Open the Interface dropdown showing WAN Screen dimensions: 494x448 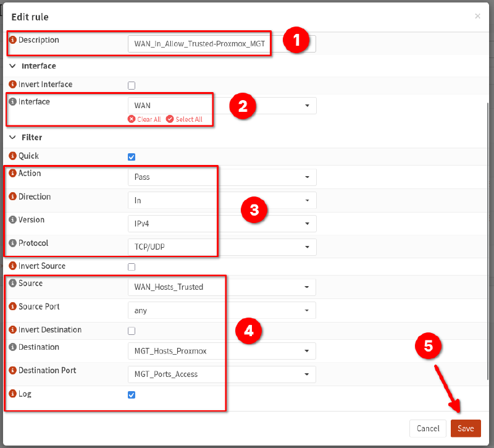click(x=222, y=106)
